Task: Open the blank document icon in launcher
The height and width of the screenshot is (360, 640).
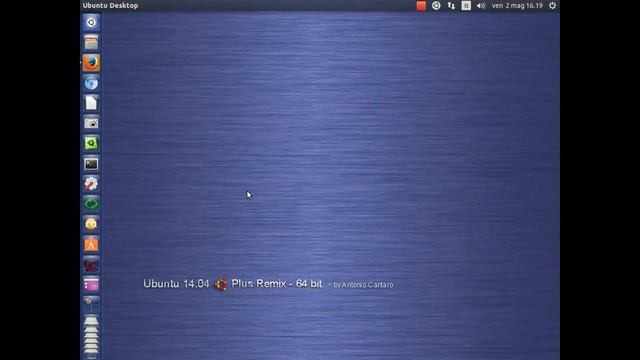Action: [91, 103]
